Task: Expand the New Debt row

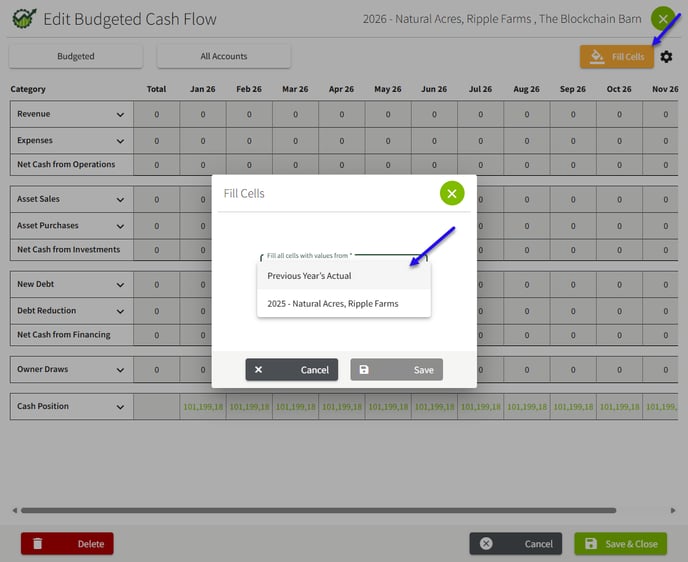Action: point(121,285)
